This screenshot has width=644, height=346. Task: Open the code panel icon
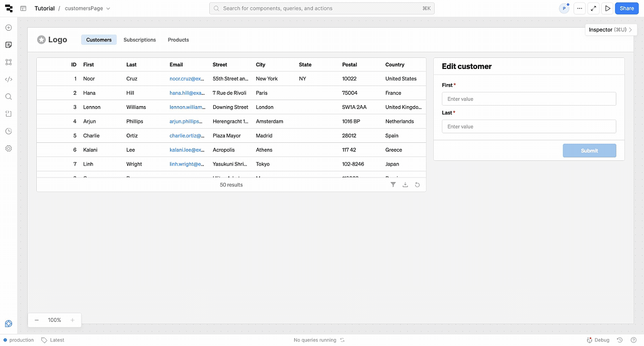pos(9,79)
